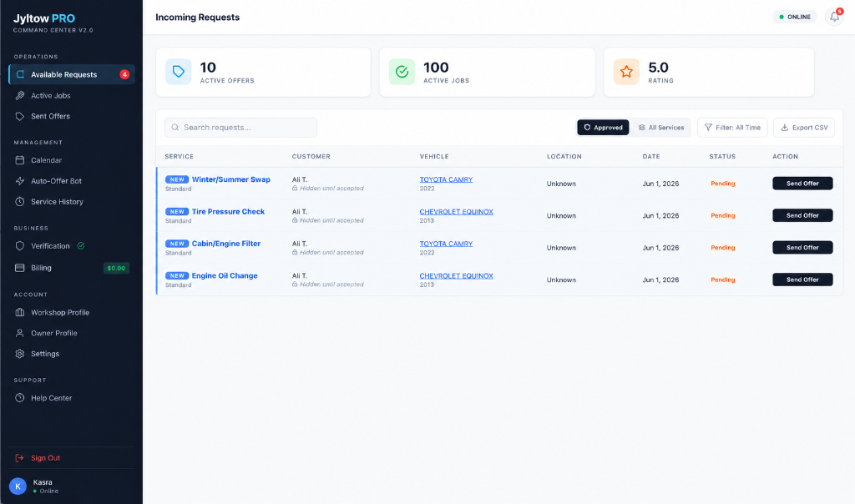
Task: Open Available Requests in sidebar
Action: coord(72,74)
